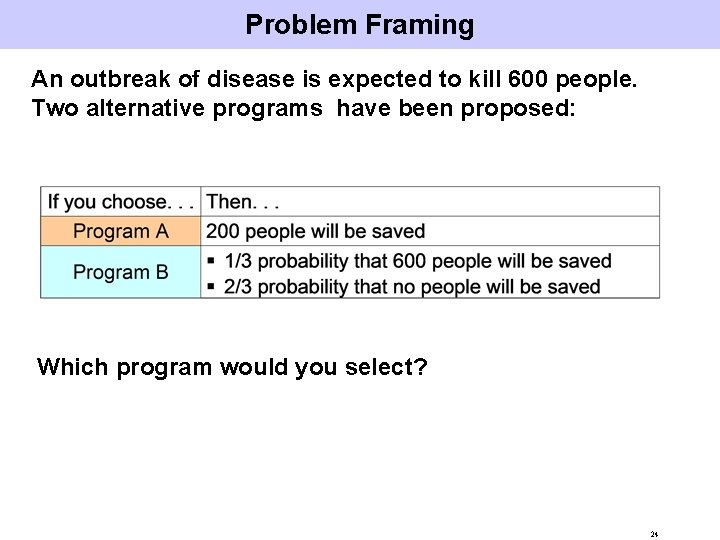This screenshot has height=540, width=720.
Task: Click the 'Then. . .' header cell
Action: pos(430,202)
